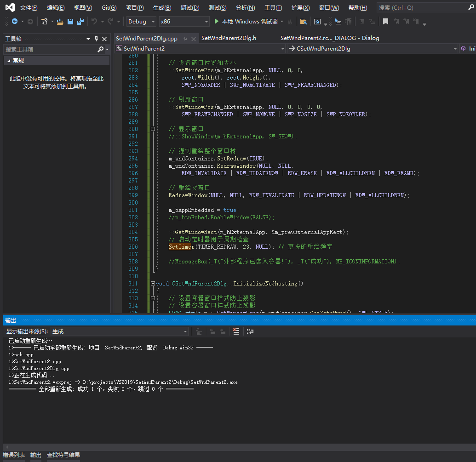The image size is (476, 462).
Task: Navigate backward with the blue arrow
Action: click(15, 21)
